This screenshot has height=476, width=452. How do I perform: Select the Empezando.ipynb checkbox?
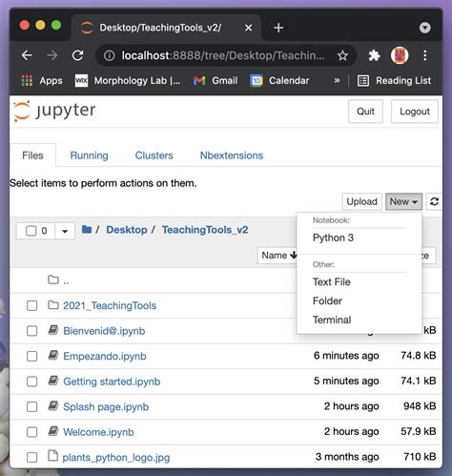click(x=31, y=356)
